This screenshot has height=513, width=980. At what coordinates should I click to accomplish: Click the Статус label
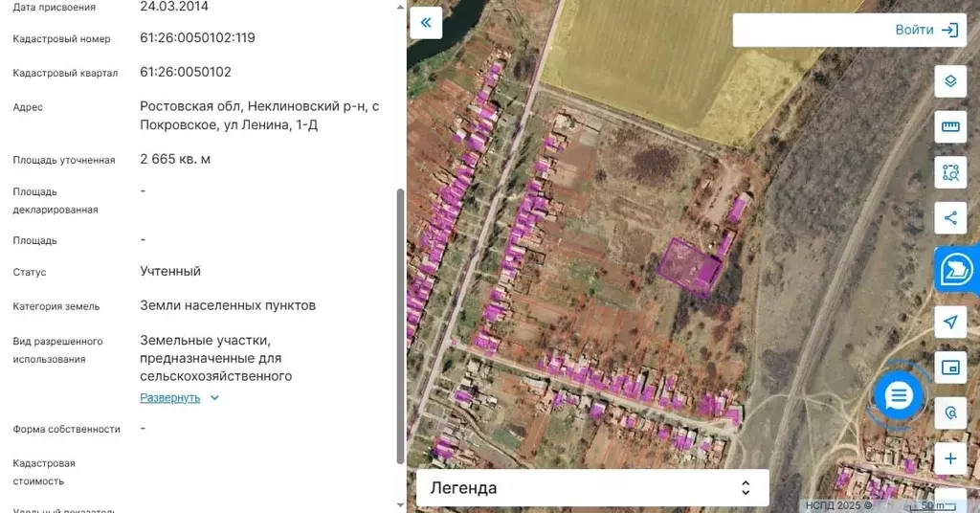tap(30, 273)
